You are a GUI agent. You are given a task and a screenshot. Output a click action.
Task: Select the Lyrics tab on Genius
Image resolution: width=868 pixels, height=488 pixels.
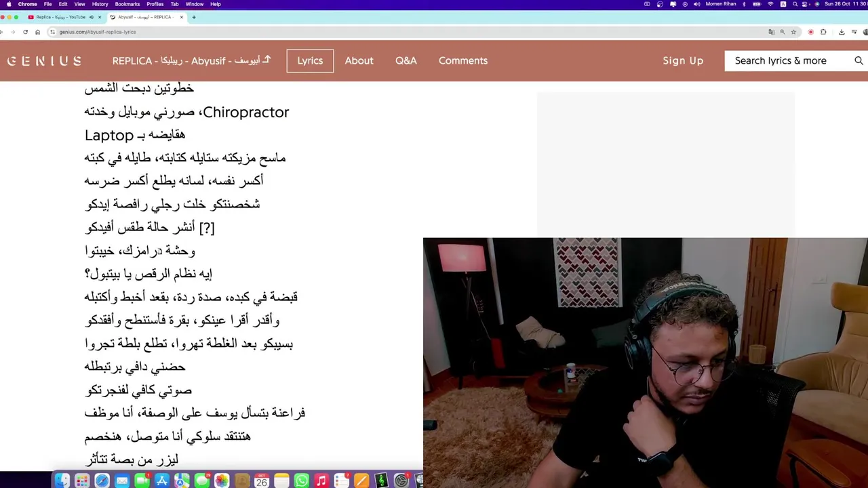[x=310, y=61]
